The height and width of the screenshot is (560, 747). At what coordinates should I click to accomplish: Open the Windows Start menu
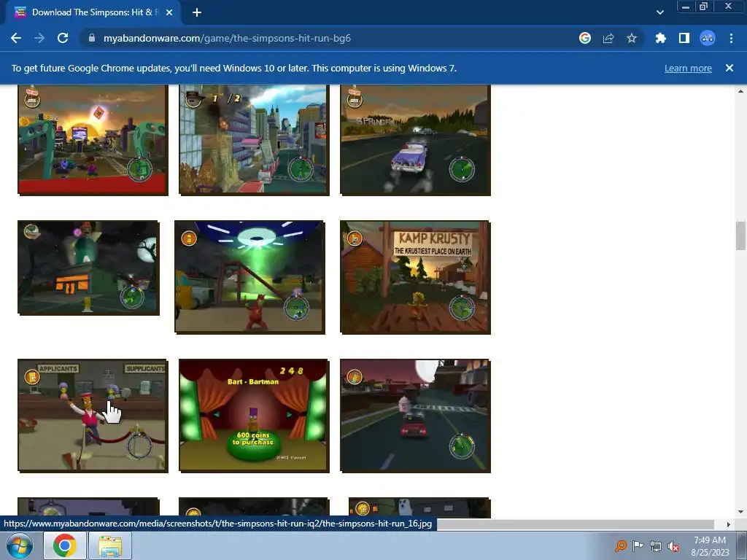(x=20, y=545)
